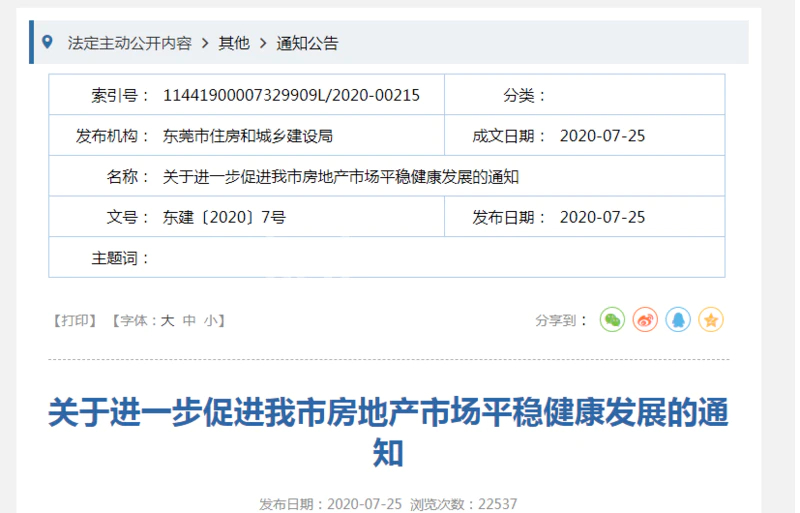Click publishing agency 东莞市住房和城乡建设局
Viewport: 800px width, 513px height.
tap(247, 136)
